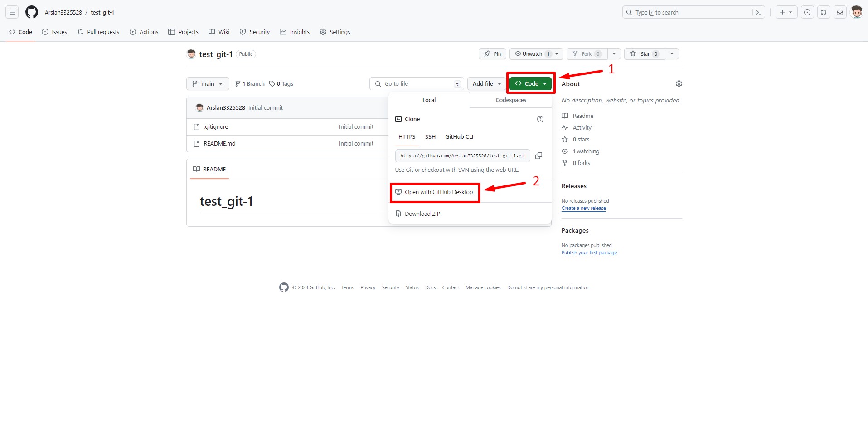Image resolution: width=868 pixels, height=423 pixels.
Task: Go to GitHub homepage via Octocat logo
Action: click(x=32, y=12)
